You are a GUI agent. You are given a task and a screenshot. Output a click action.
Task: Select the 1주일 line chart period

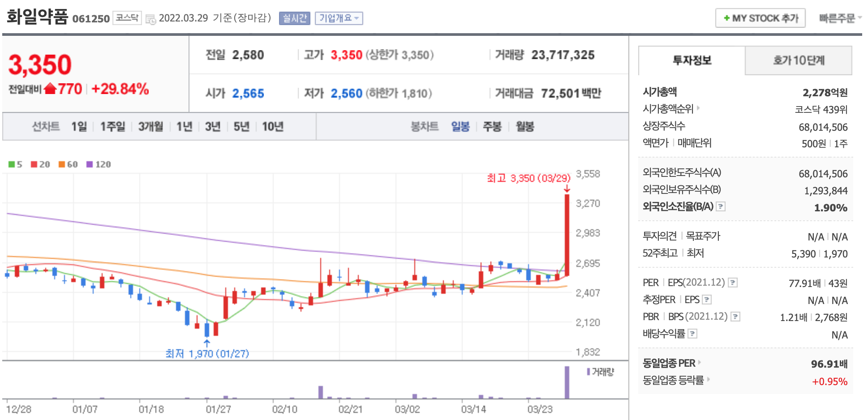[112, 127]
